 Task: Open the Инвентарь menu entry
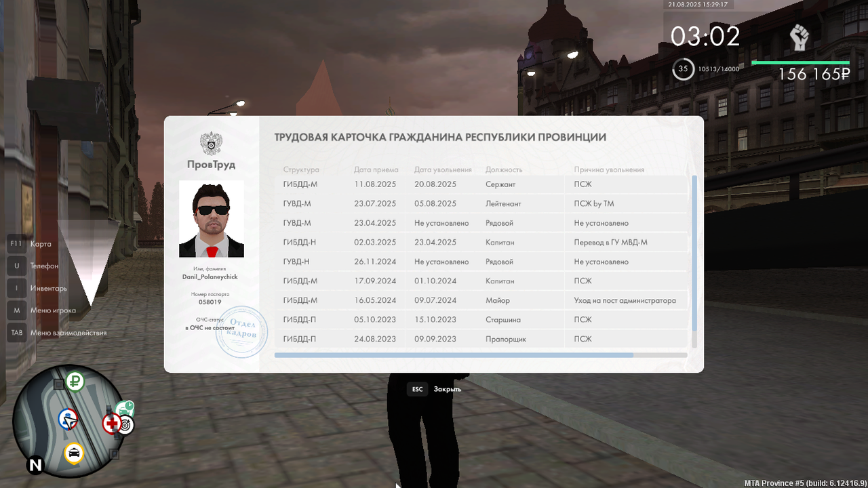49,289
